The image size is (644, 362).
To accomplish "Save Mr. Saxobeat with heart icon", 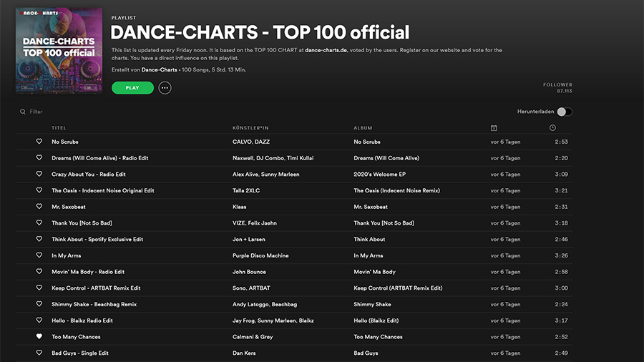I will click(x=39, y=207).
